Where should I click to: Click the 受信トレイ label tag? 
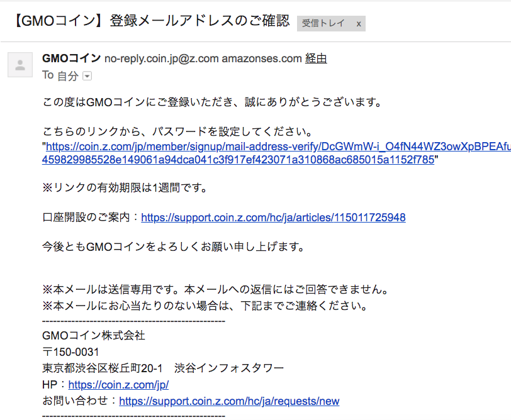point(323,23)
